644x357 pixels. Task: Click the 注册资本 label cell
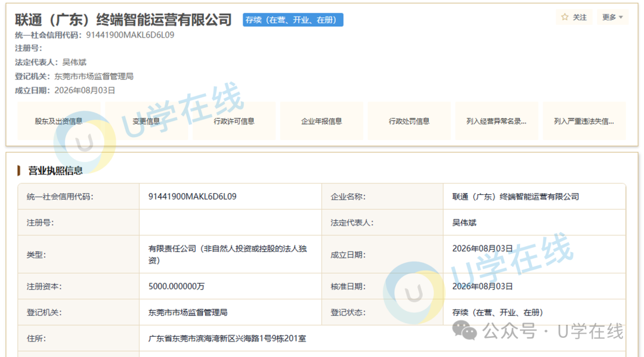(x=79, y=287)
